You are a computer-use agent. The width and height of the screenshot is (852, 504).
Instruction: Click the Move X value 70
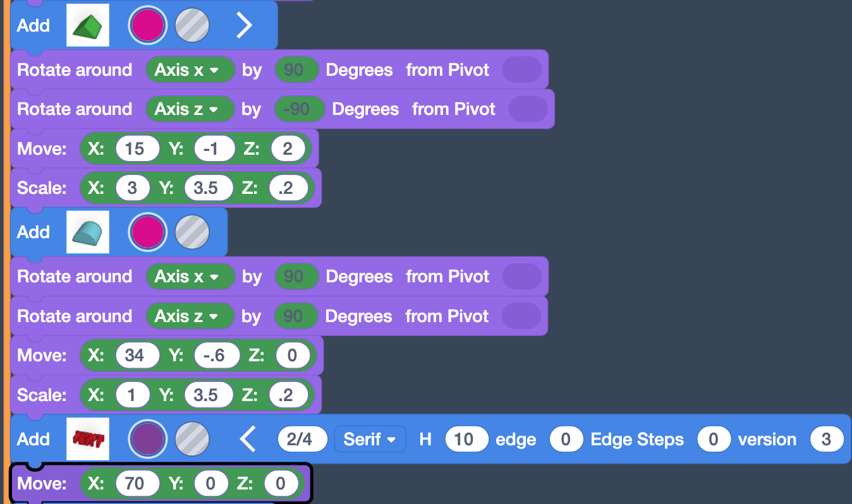tap(134, 484)
